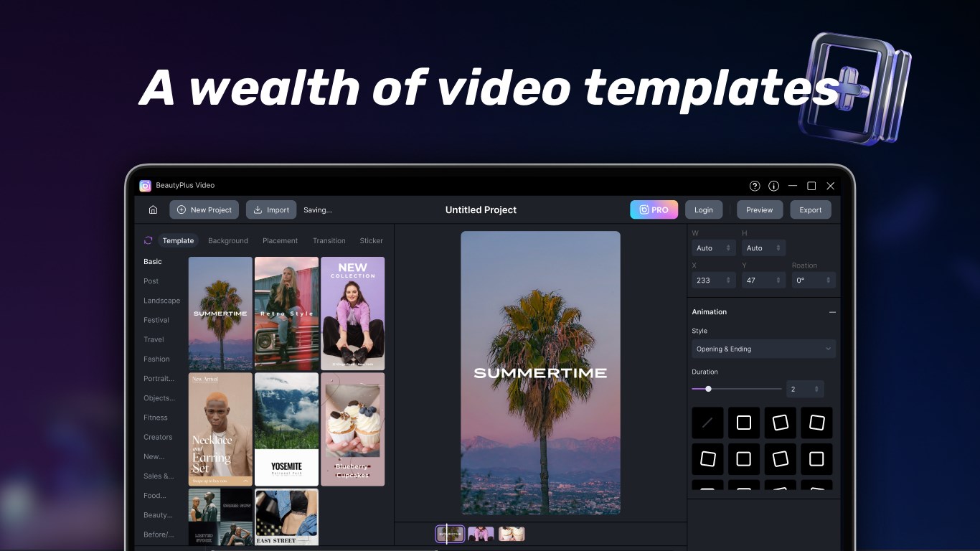The image size is (980, 551).
Task: Pick the Easy Street template
Action: click(286, 517)
